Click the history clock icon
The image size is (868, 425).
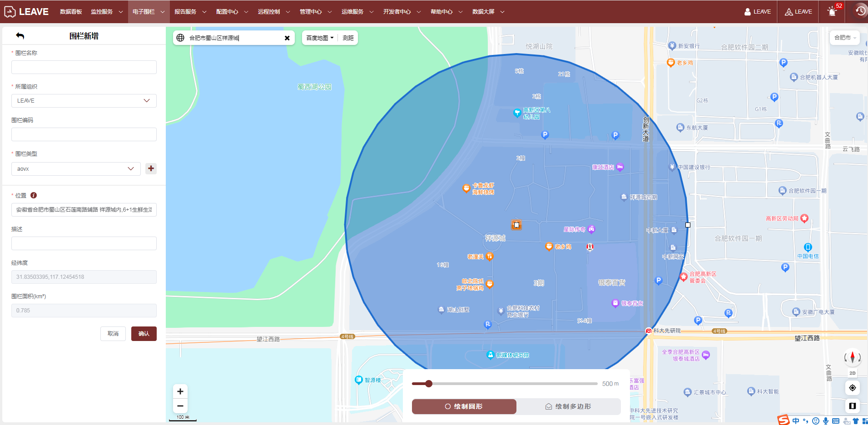tap(860, 11)
